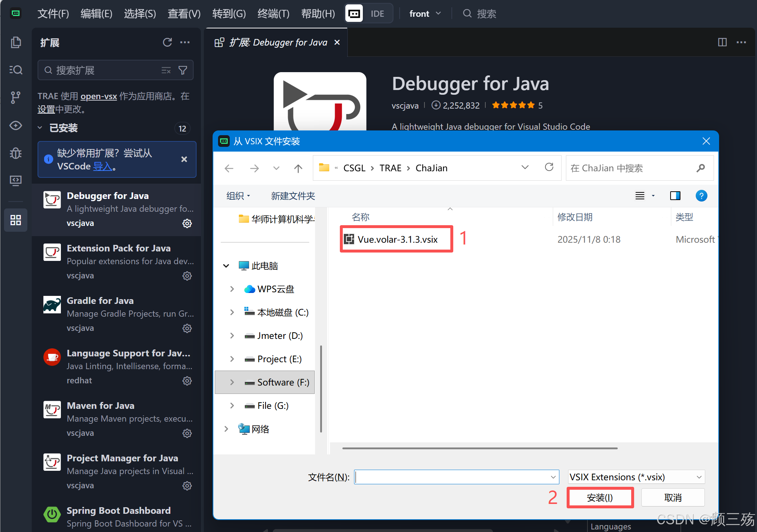This screenshot has height=532, width=757.
Task: Select the Vue.volar-3.1.3.vsix file
Action: pyautogui.click(x=397, y=239)
